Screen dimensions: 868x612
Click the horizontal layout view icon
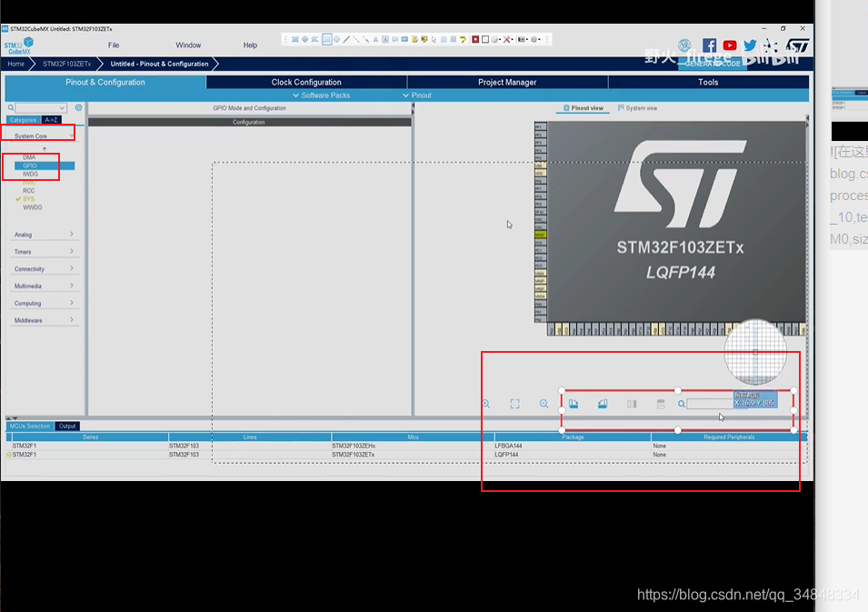coord(661,404)
